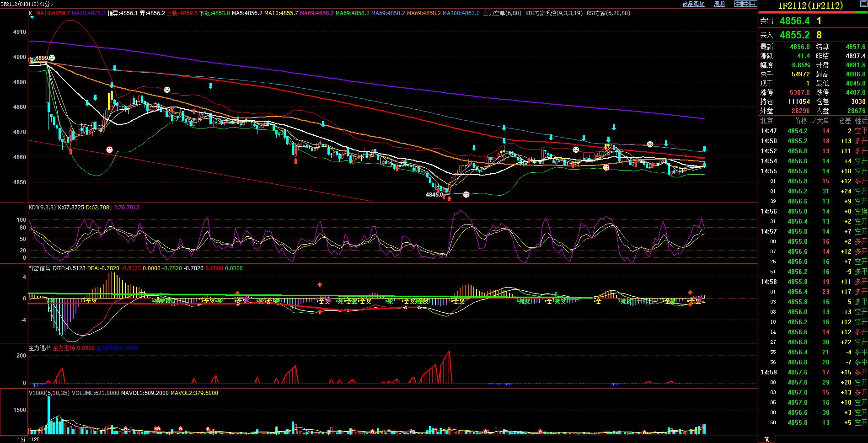Click the right arrow navigation icon

click(745, 4)
